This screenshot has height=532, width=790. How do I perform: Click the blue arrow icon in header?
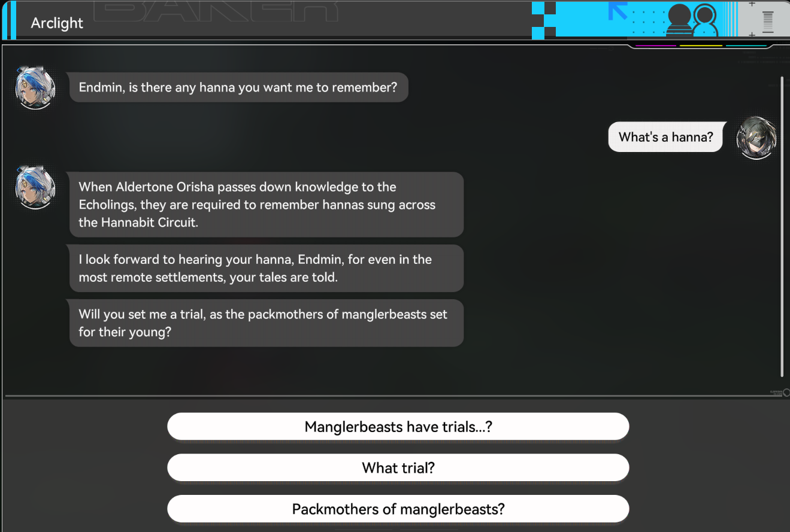pyautogui.click(x=618, y=10)
